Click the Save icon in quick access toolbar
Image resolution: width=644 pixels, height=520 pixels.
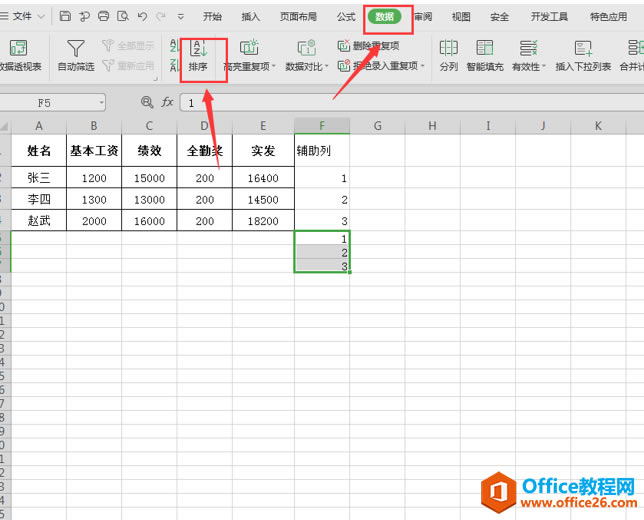coord(65,16)
